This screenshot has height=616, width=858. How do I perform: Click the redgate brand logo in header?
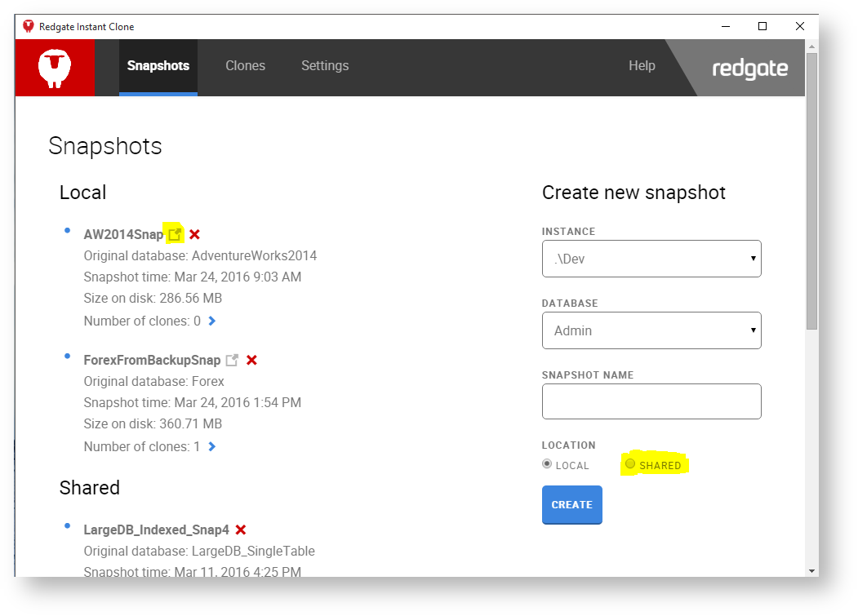(749, 69)
